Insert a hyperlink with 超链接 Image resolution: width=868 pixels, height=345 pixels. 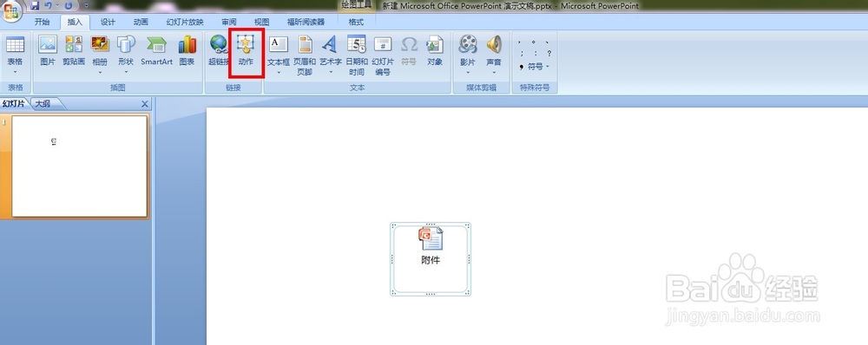218,51
